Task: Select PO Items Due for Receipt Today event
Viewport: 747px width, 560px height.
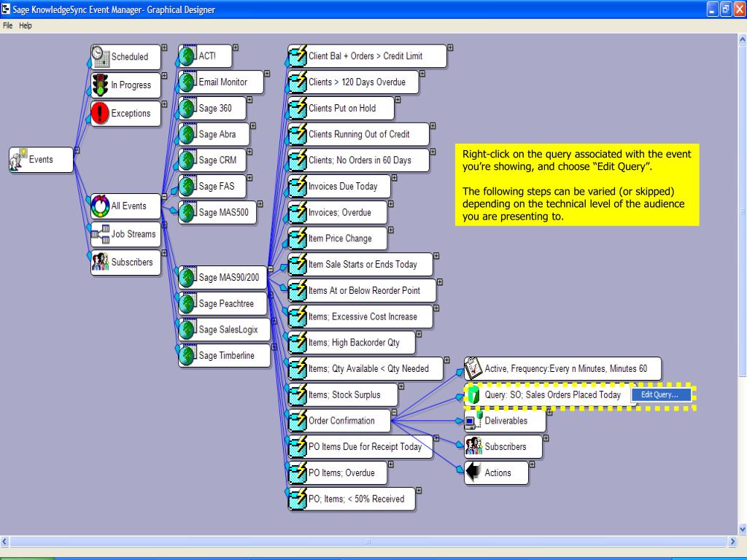Action: [360, 447]
